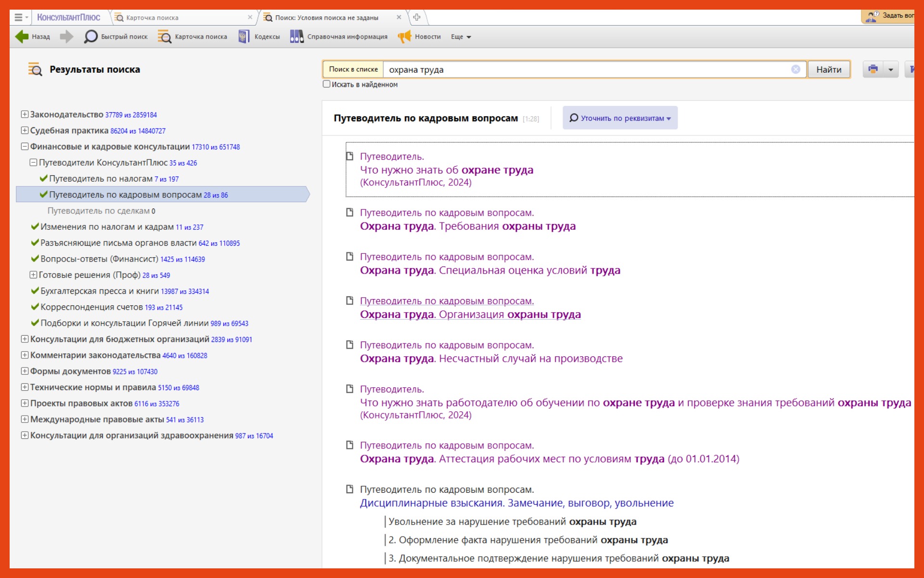Collapse Путеводители КонсультантПлюс node

[x=33, y=163]
